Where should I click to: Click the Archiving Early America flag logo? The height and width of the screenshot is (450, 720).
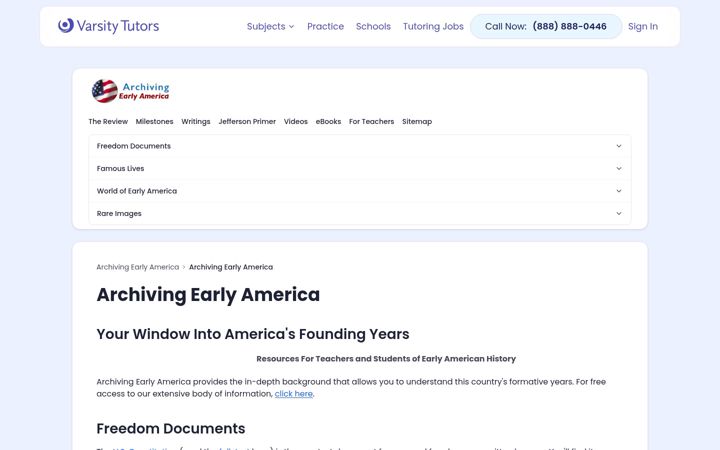pos(130,91)
